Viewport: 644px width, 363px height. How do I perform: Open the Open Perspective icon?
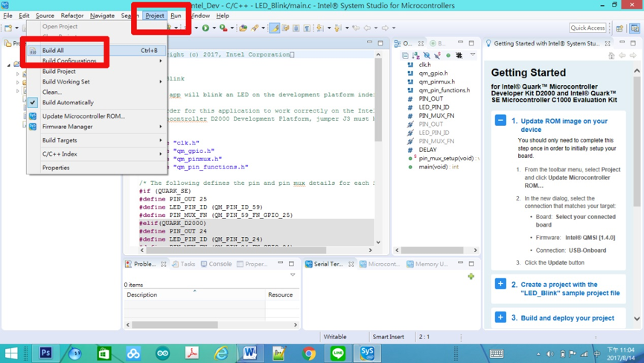pyautogui.click(x=619, y=28)
